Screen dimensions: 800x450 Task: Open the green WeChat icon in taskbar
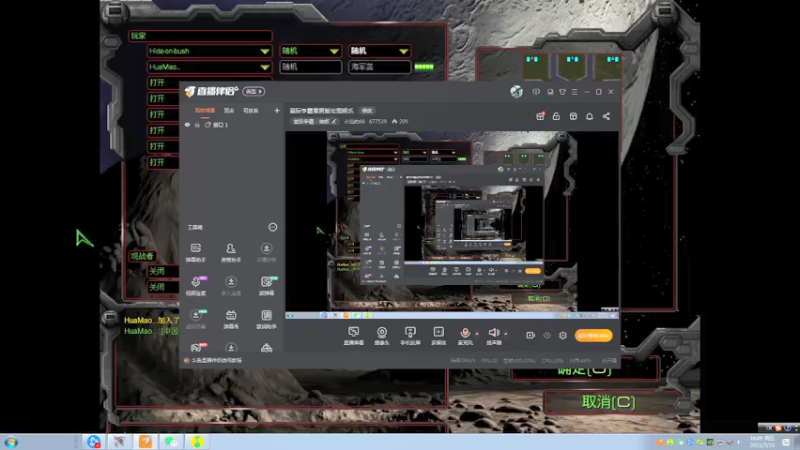171,441
